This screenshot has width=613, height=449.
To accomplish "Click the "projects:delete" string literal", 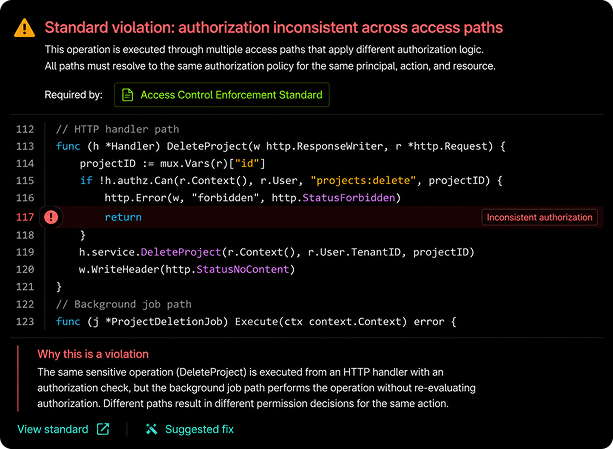I will click(363, 181).
